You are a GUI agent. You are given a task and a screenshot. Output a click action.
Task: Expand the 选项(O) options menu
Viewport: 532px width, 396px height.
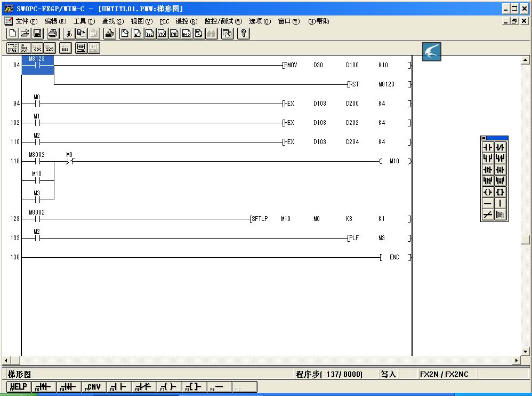260,21
